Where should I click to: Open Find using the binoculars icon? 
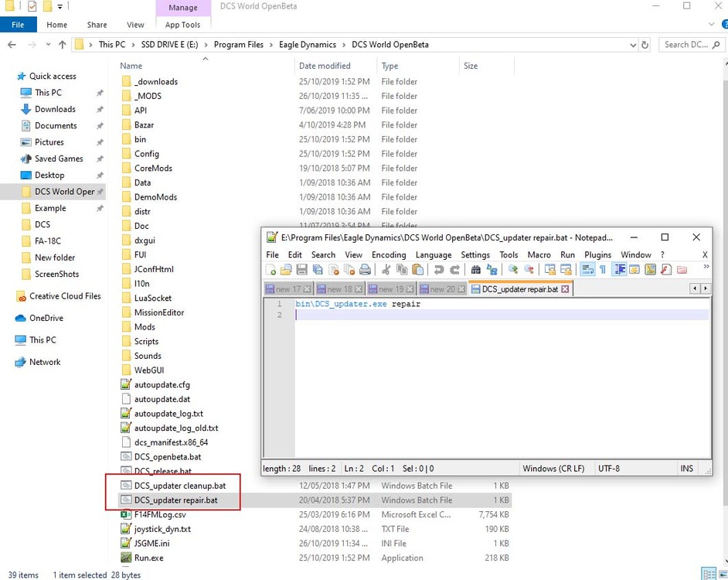[476, 271]
